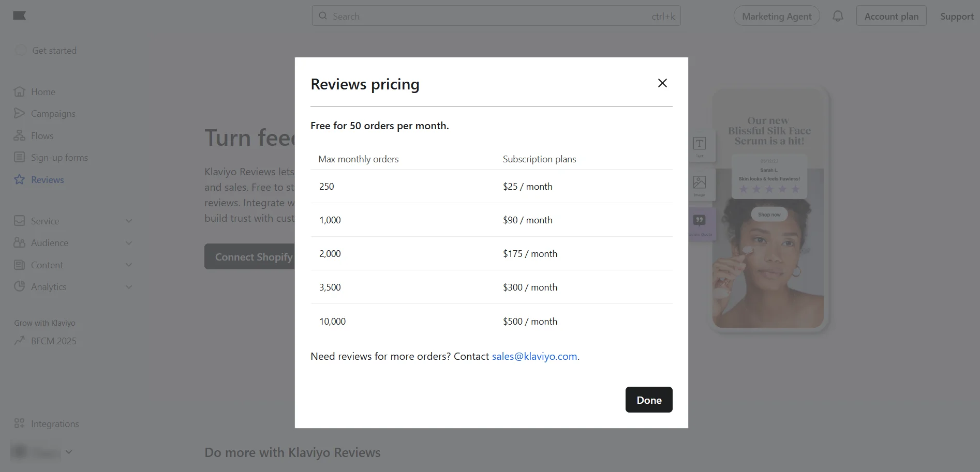Click the Sign-up forms icon
The image size is (980, 472).
click(19, 157)
